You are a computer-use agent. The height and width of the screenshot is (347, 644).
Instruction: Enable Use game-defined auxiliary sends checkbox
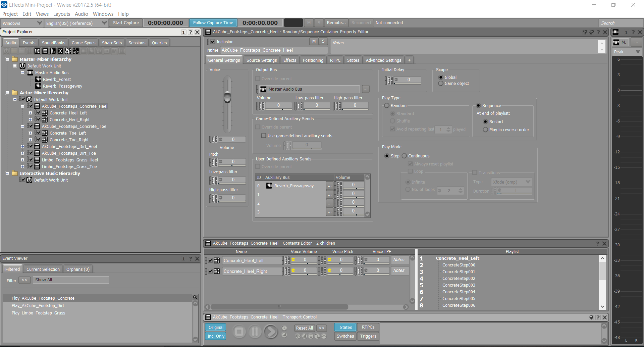click(264, 136)
